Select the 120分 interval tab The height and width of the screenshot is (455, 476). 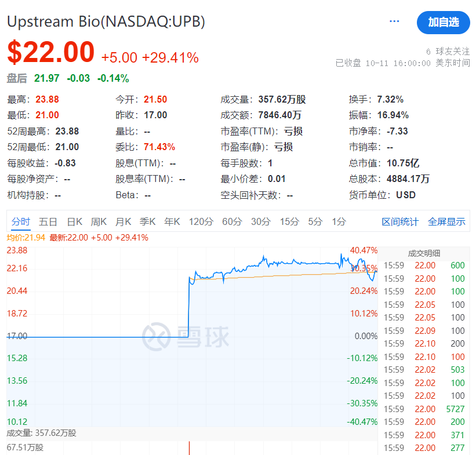(201, 221)
